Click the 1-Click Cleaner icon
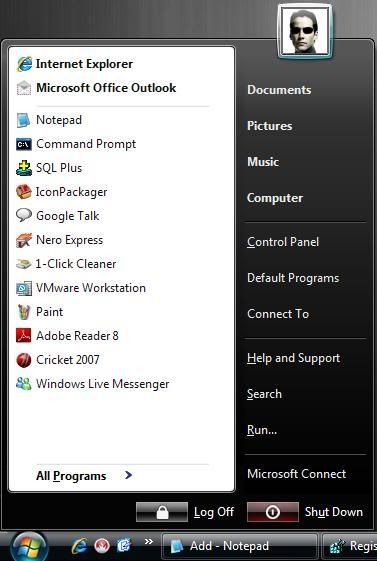This screenshot has width=377, height=561. [x=24, y=264]
